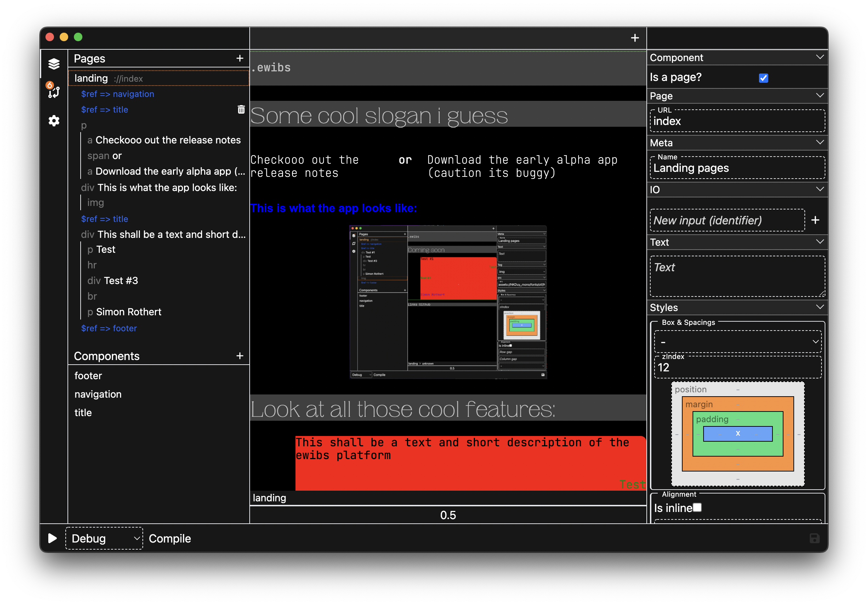This screenshot has width=868, height=605.
Task: Uncheck the Is a page checkbox
Action: click(763, 78)
